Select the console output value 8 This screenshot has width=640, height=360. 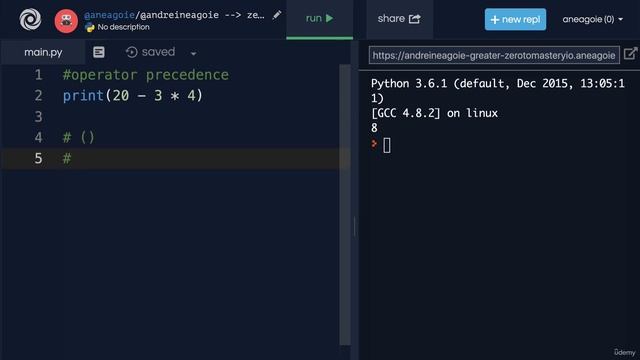click(x=374, y=128)
